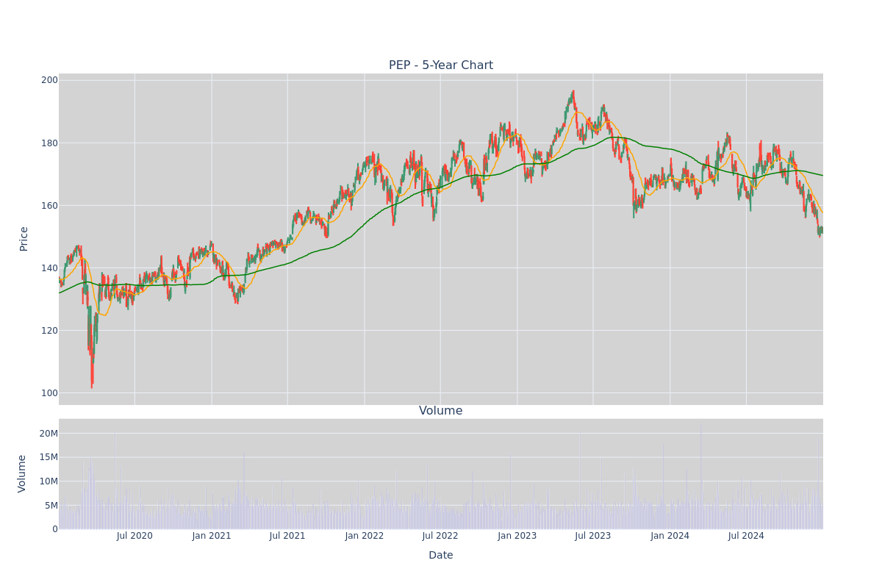Click the "Jul 2021" date tick label

point(287,536)
